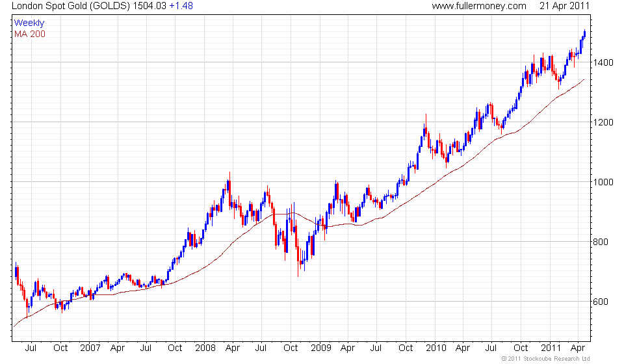This screenshot has width=624, height=364.
Task: Click the Weekly legend label
Action: coord(29,23)
